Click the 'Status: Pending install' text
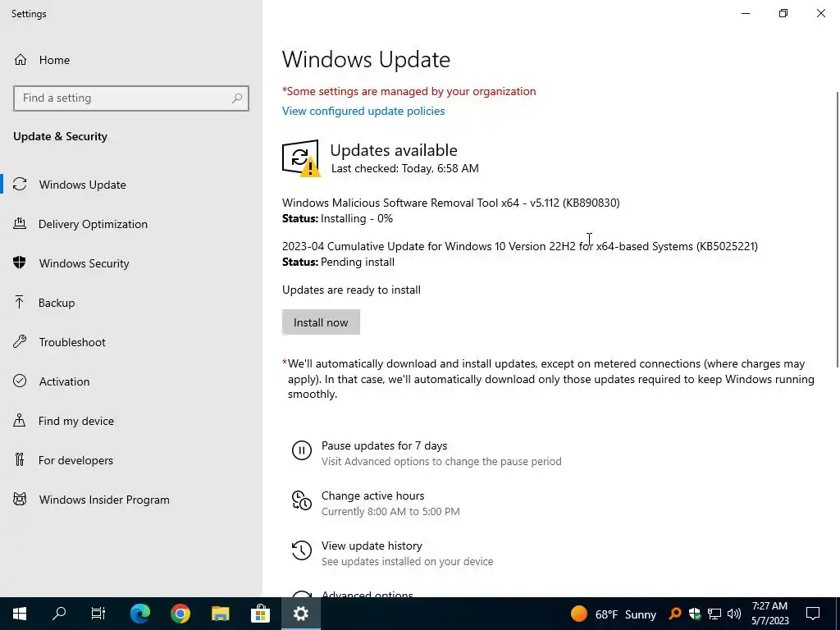This screenshot has height=630, width=840. click(x=339, y=262)
